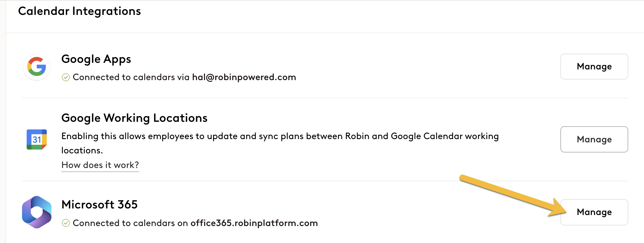This screenshot has height=243, width=644.
Task: Click the Google Working Locations title
Action: (134, 118)
